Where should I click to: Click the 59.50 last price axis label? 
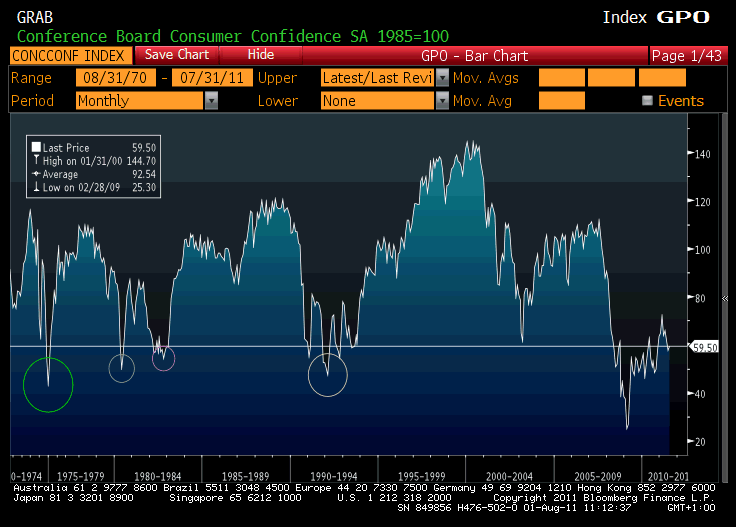tap(705, 347)
